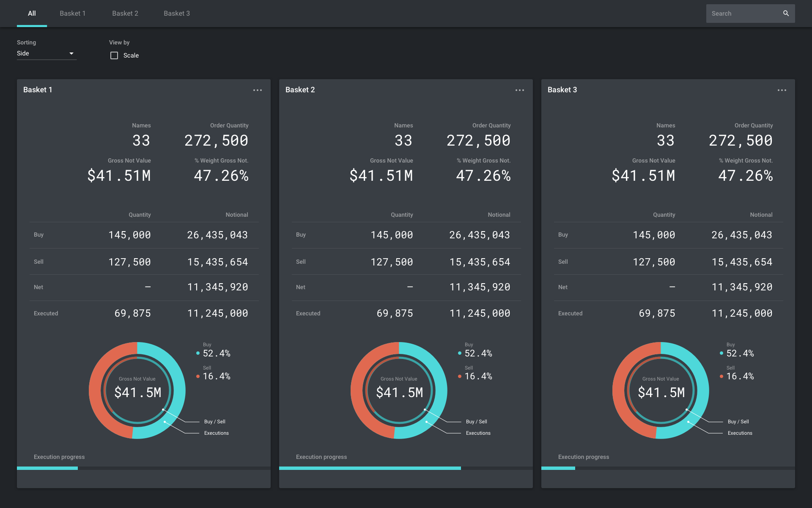Switch to the Basket 1 tab

tap(72, 14)
